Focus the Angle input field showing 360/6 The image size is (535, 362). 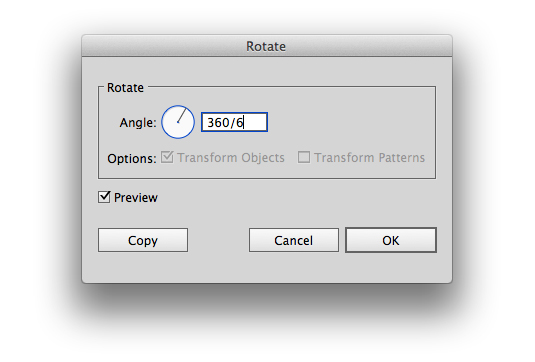234,122
